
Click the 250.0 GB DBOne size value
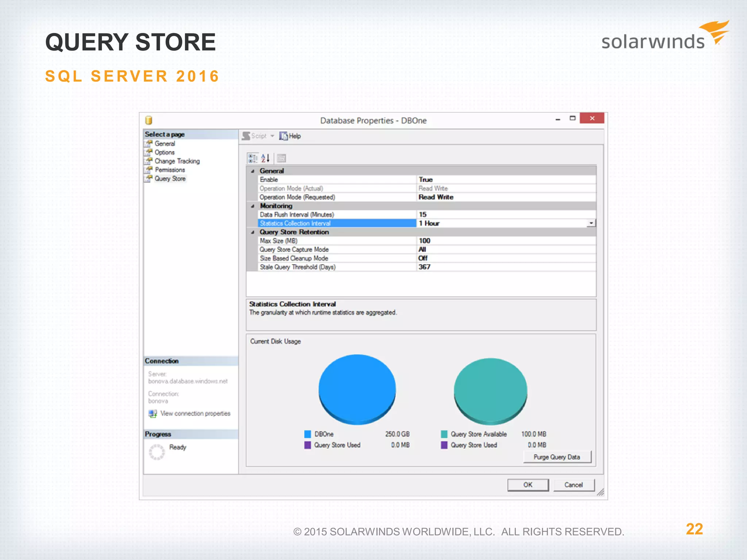398,434
